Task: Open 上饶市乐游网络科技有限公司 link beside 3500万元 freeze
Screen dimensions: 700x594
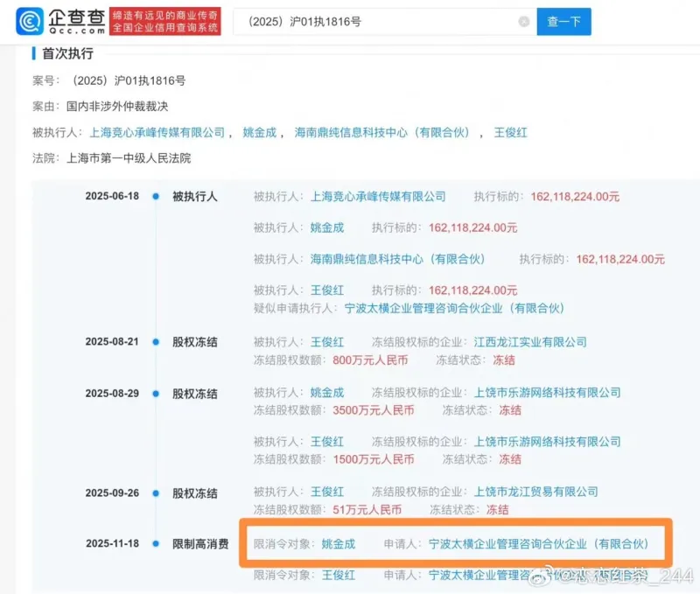Action: [547, 393]
